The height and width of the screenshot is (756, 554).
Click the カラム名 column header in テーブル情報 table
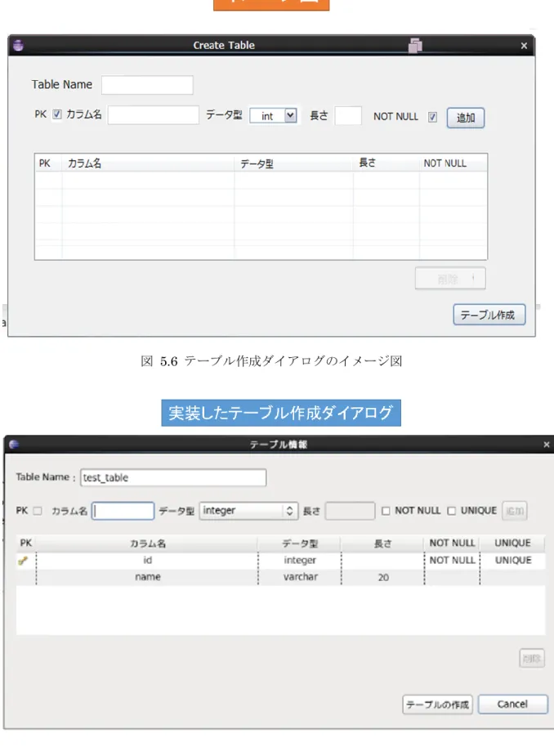point(147,544)
